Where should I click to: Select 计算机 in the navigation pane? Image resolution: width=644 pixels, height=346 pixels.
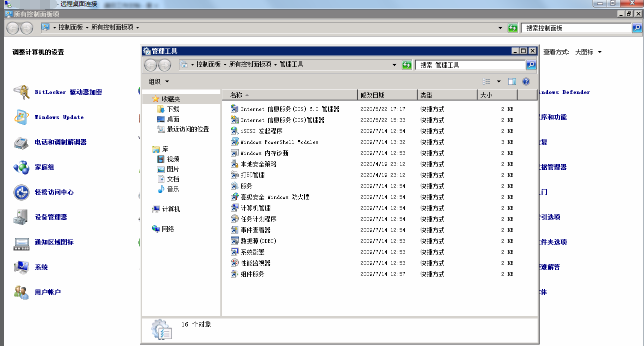[x=171, y=209]
